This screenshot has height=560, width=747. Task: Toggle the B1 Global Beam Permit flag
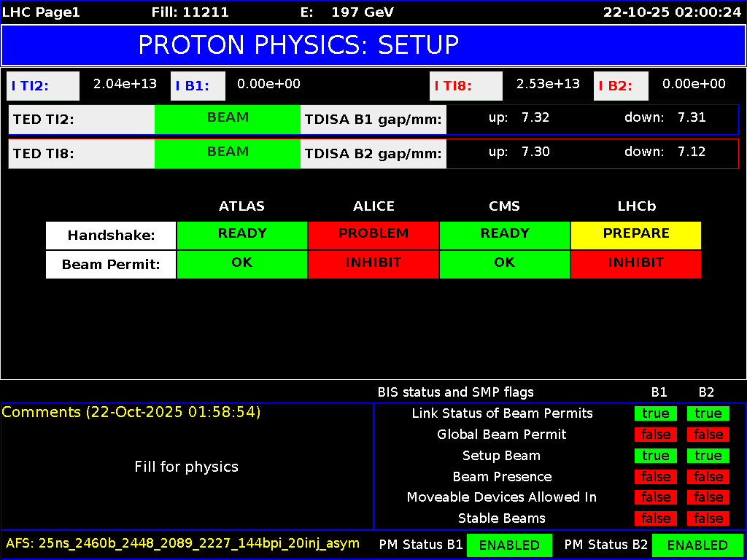[x=655, y=434]
